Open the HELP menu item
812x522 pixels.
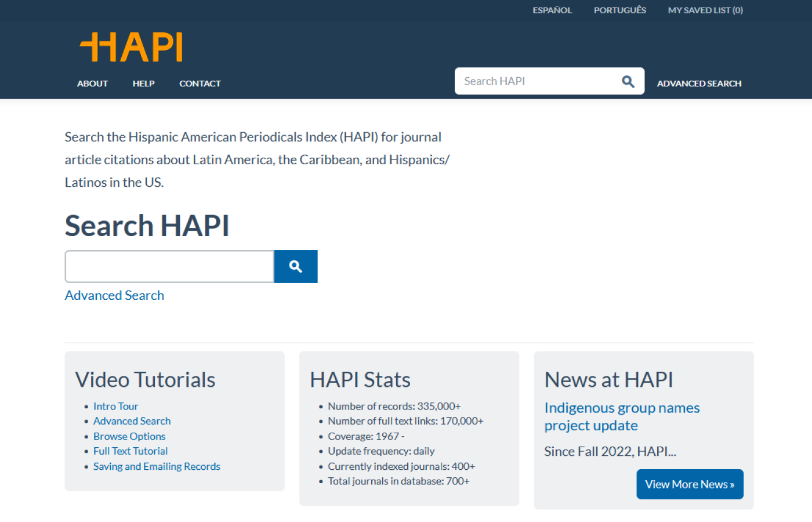(143, 83)
